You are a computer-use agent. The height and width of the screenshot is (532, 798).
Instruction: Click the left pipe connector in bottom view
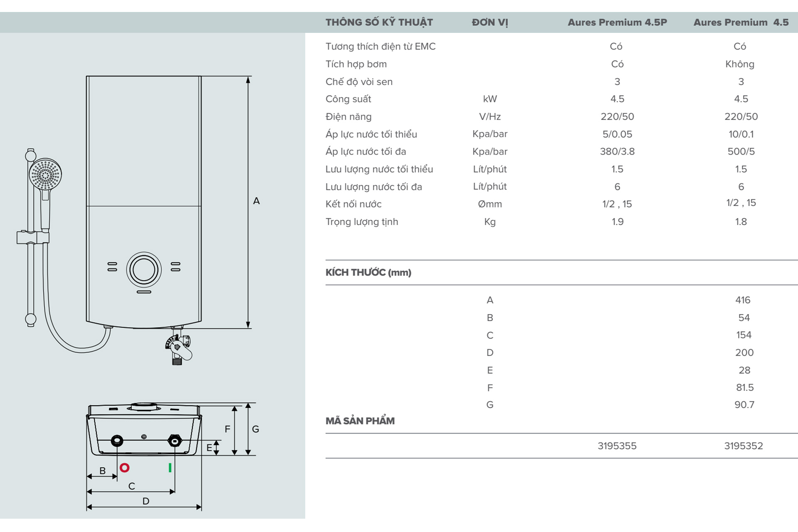pos(117,441)
